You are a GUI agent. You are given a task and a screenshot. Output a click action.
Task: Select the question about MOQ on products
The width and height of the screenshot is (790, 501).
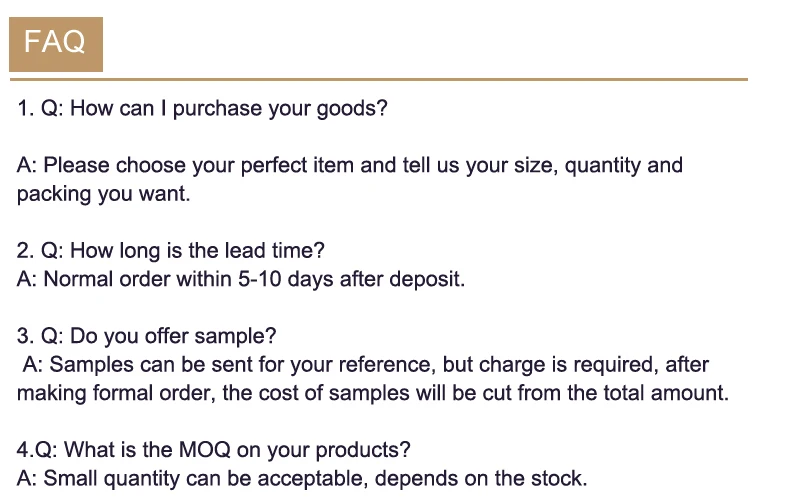tap(214, 450)
